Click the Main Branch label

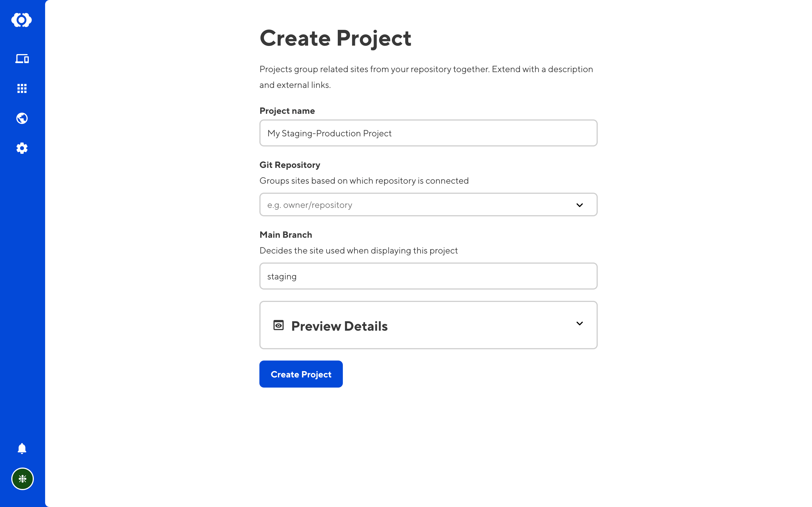[x=286, y=235]
